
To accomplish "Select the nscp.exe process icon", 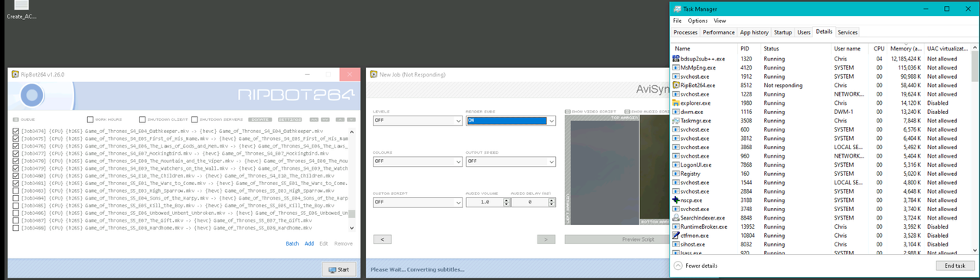I will [675, 200].
